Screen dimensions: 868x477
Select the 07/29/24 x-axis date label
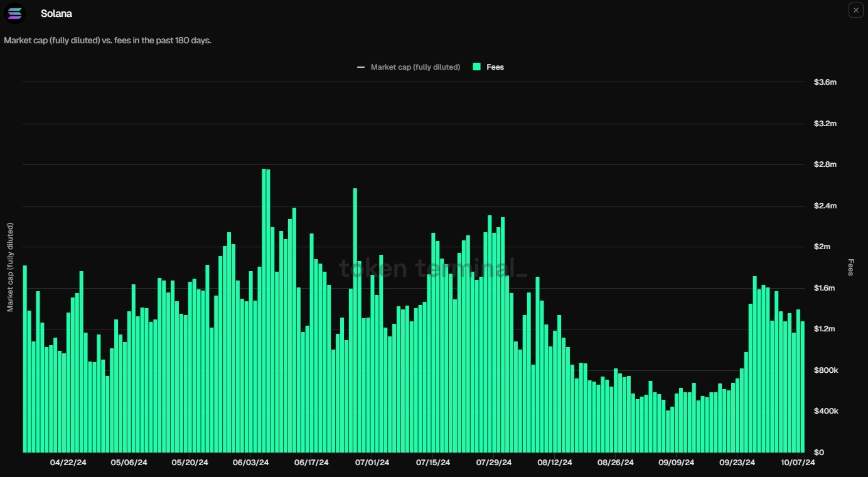494,463
